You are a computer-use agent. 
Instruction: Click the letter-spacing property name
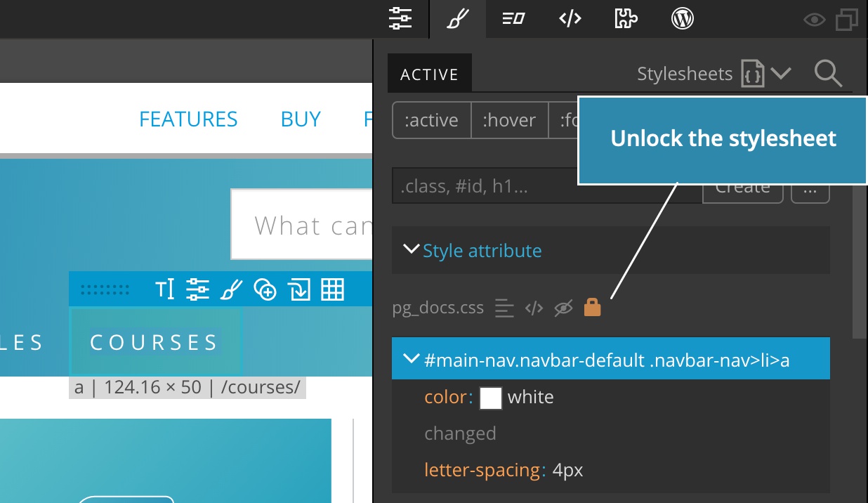(482, 470)
